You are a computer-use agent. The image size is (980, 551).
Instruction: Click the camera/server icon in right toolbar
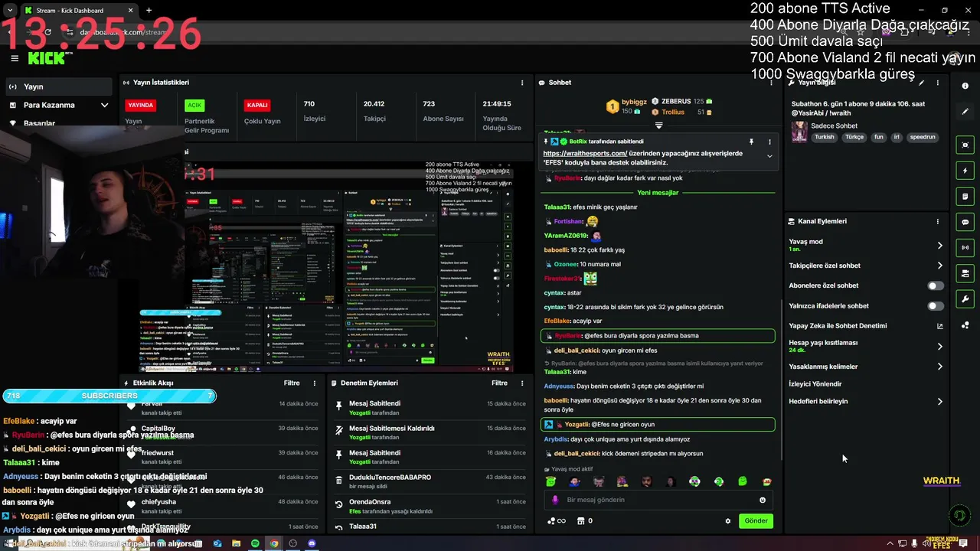(x=965, y=273)
